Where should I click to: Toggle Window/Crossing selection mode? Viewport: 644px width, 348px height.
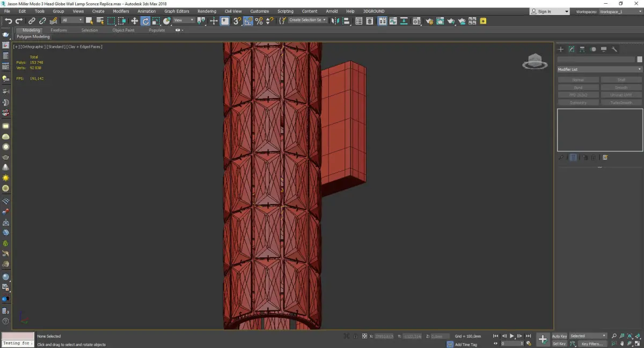(122, 21)
